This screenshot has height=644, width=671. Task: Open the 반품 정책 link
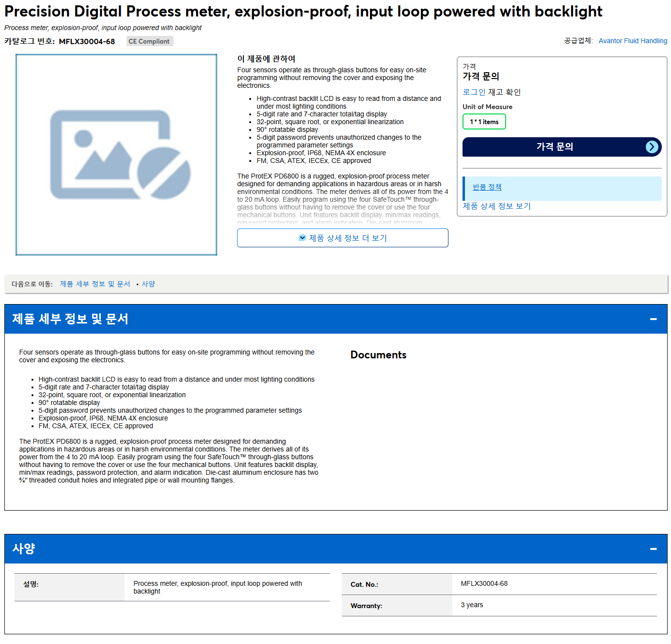[487, 187]
